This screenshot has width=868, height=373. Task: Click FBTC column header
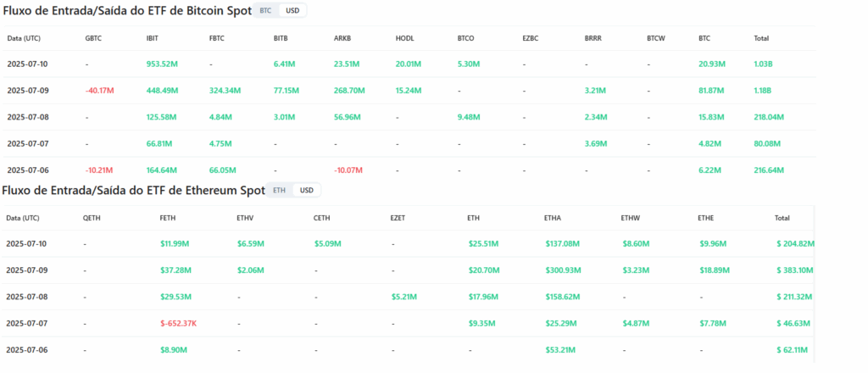coord(217,39)
